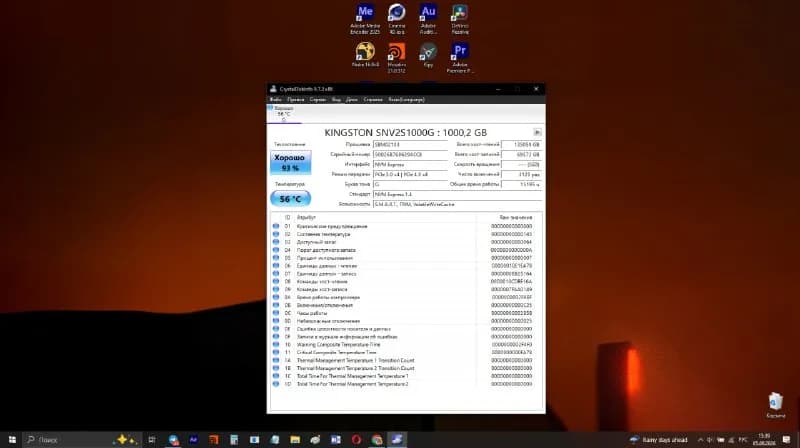
Task: Click the KINGSTON SNV2S1000G drive title
Action: point(406,132)
